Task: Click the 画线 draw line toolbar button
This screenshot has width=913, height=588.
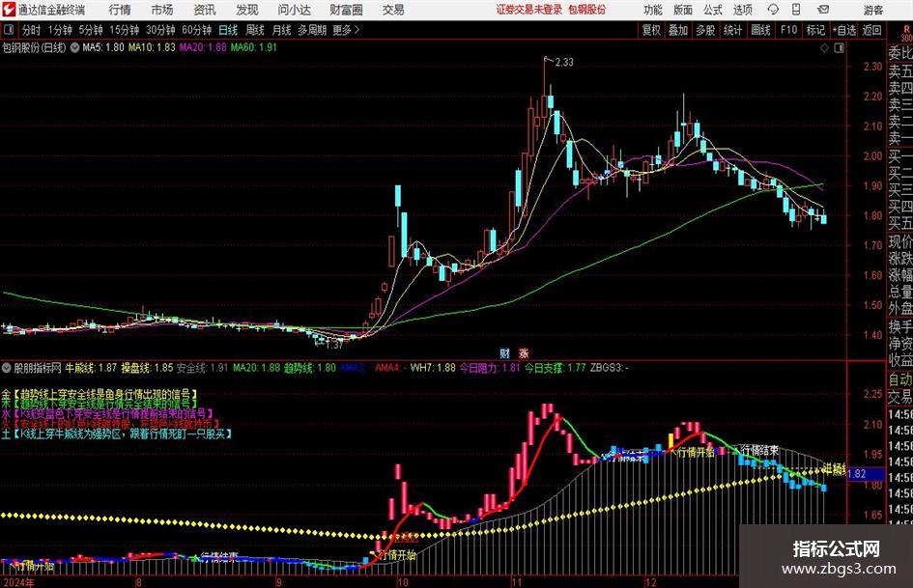Action: [x=760, y=30]
